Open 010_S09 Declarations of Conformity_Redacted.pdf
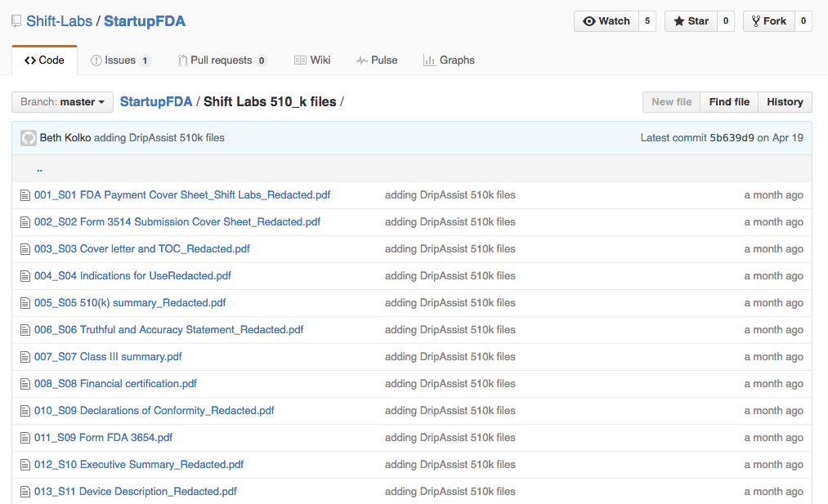The height and width of the screenshot is (504, 828). coord(154,411)
